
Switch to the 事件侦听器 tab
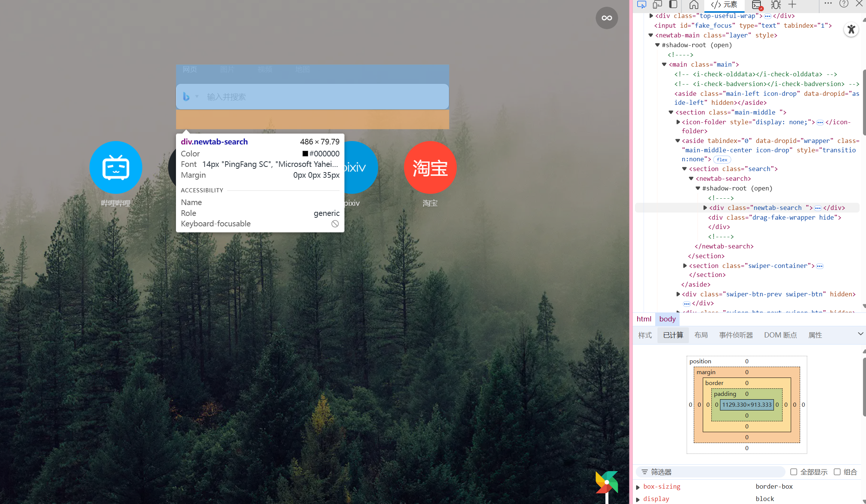click(736, 335)
